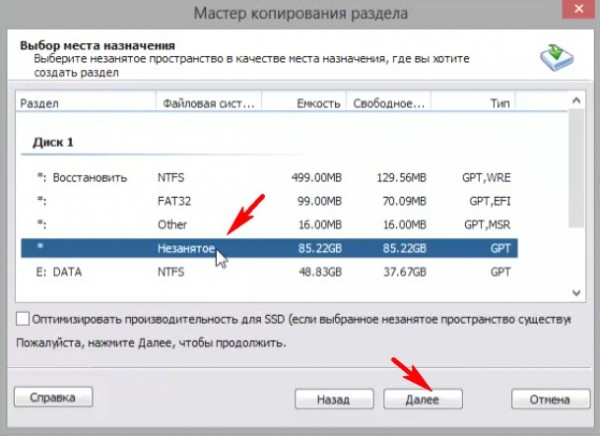Click the 129.56MB free space cell

[401, 178]
